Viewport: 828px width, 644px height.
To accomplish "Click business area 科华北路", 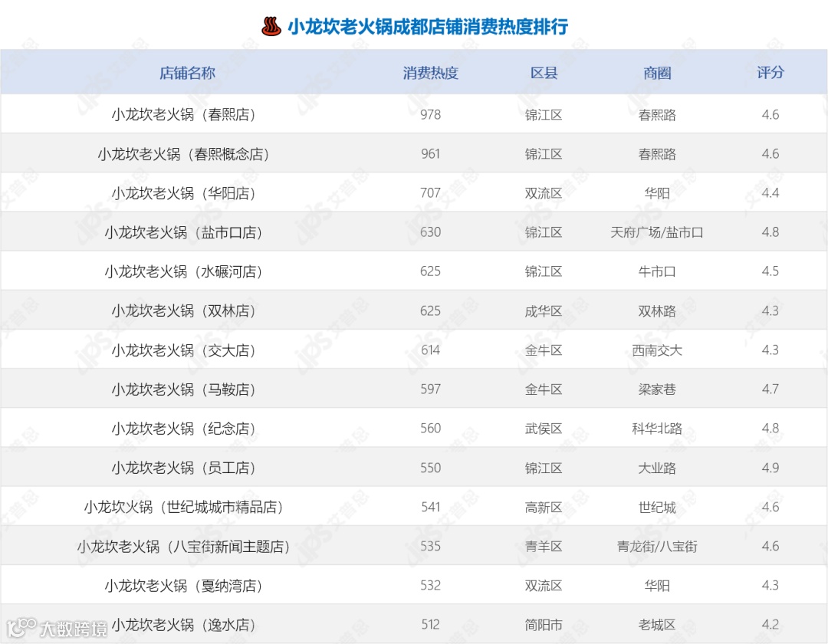I will (657, 429).
